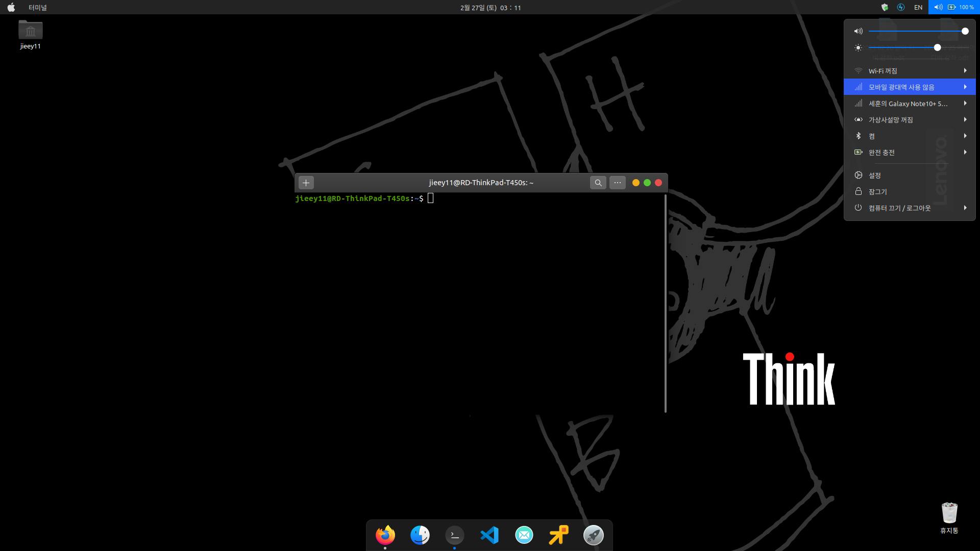Image resolution: width=980 pixels, height=551 pixels.
Task: Click the Apple logo in top bar
Action: [11, 8]
